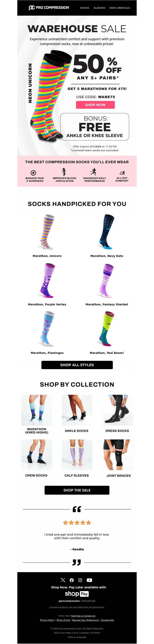The image size is (154, 644).
Task: Click the Manage Pain & Soreness icon
Action: tap(33, 173)
